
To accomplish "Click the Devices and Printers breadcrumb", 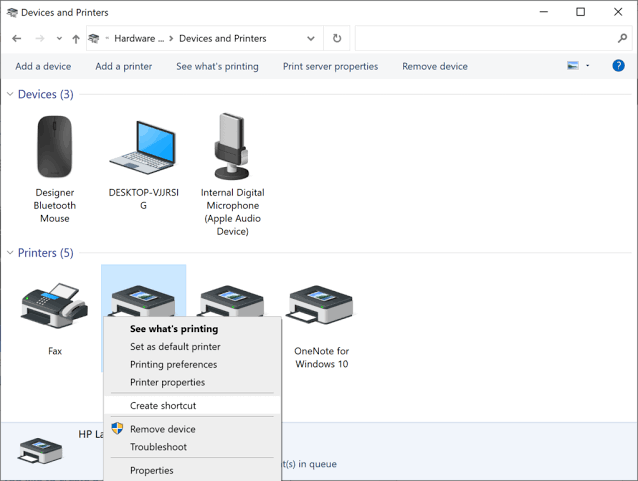I will tap(223, 38).
